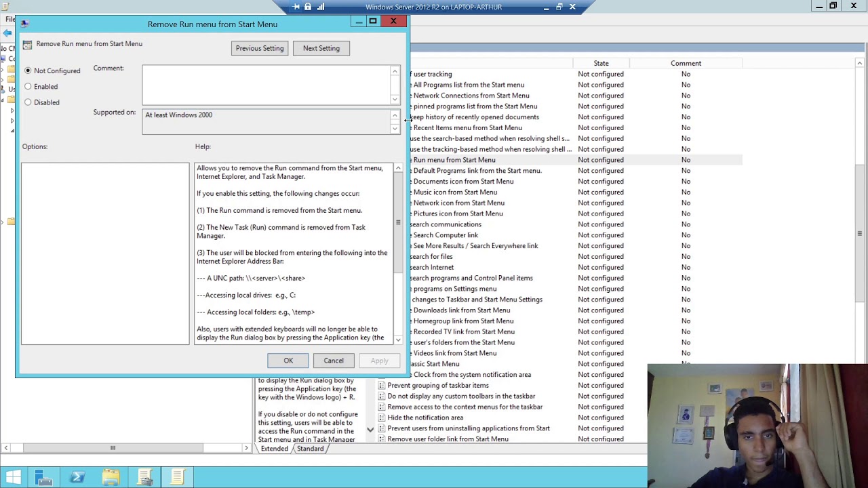This screenshot has width=868, height=488.
Task: Click the pin icon on the connection bar
Action: click(x=296, y=7)
